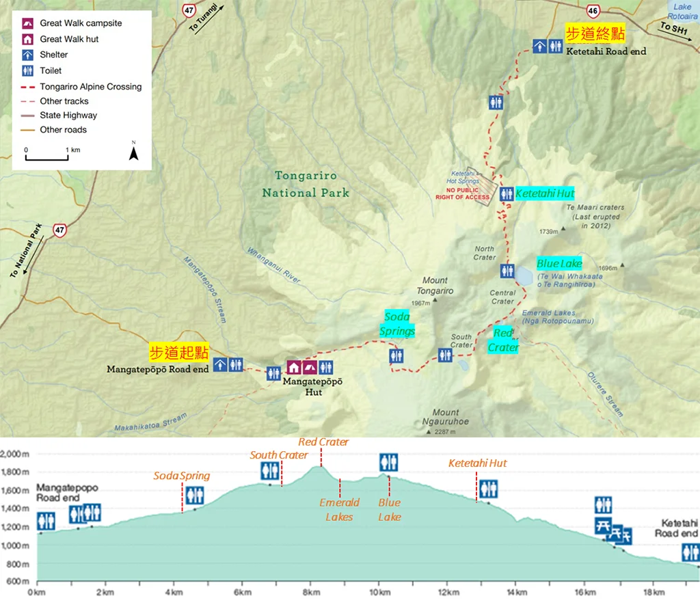Screen dimensions: 700x607
Task: Click the map toilet icon beside Ketetahi Hut label
Action: [x=507, y=193]
